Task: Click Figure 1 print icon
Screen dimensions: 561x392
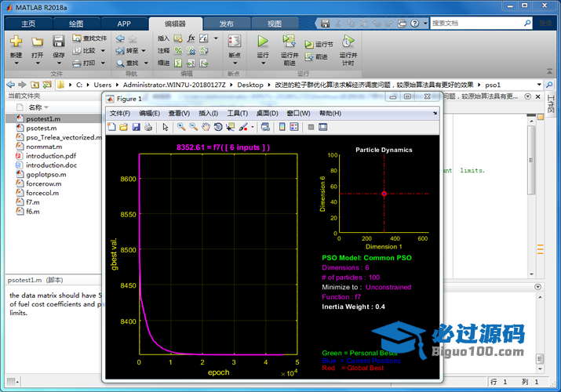Action: 148,127
